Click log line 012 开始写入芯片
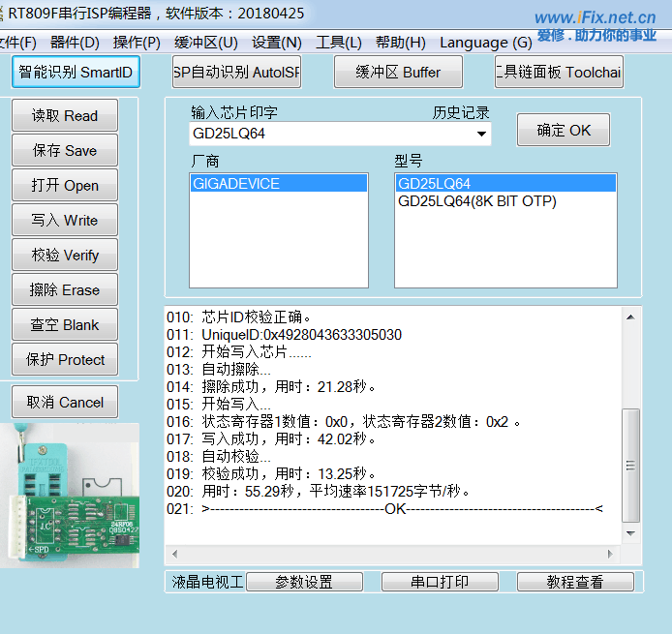Viewport: 672px width, 634px height. pos(239,352)
